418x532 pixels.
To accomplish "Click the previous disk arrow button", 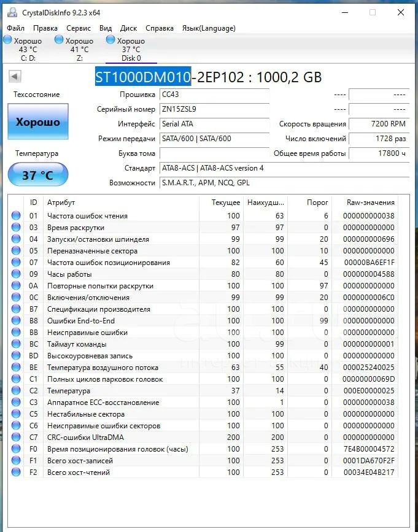I will click(15, 76).
